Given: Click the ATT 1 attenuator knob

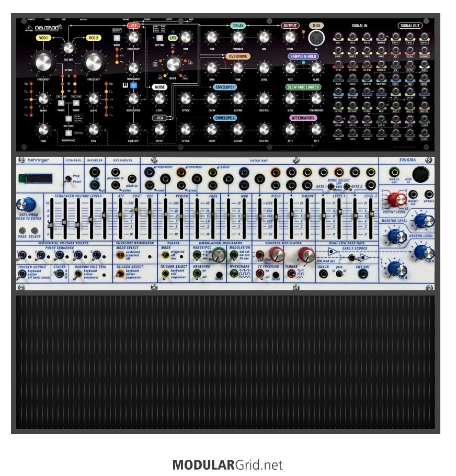Looking at the screenshot, I should [290, 130].
